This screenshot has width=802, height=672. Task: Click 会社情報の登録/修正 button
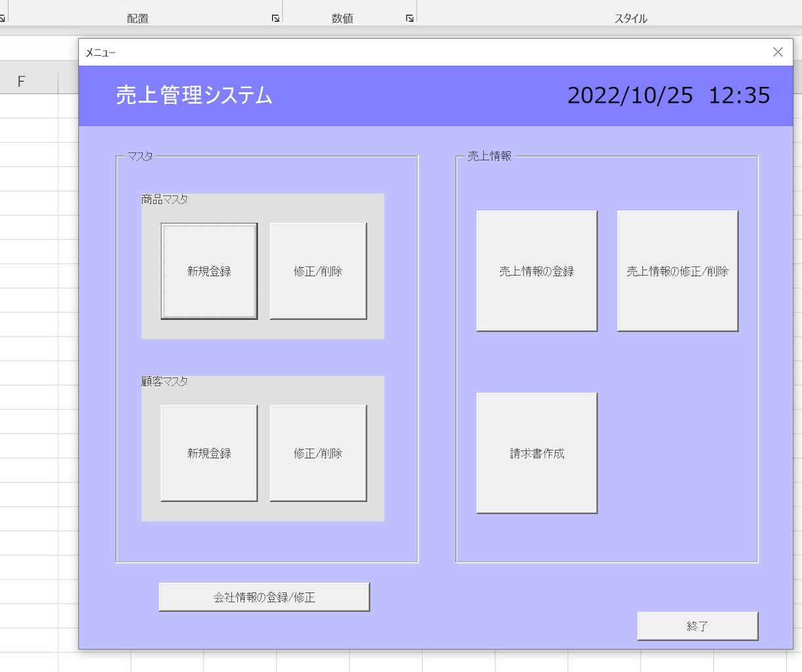coord(264,597)
